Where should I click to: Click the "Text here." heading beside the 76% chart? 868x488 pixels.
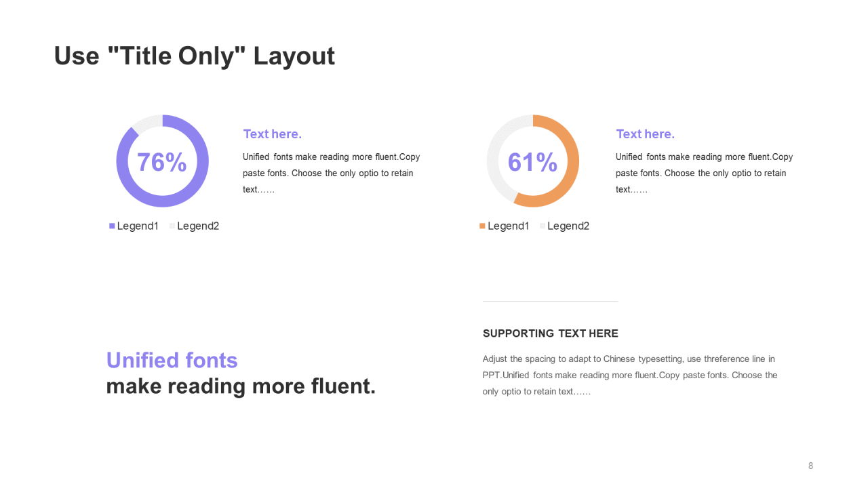tap(272, 134)
